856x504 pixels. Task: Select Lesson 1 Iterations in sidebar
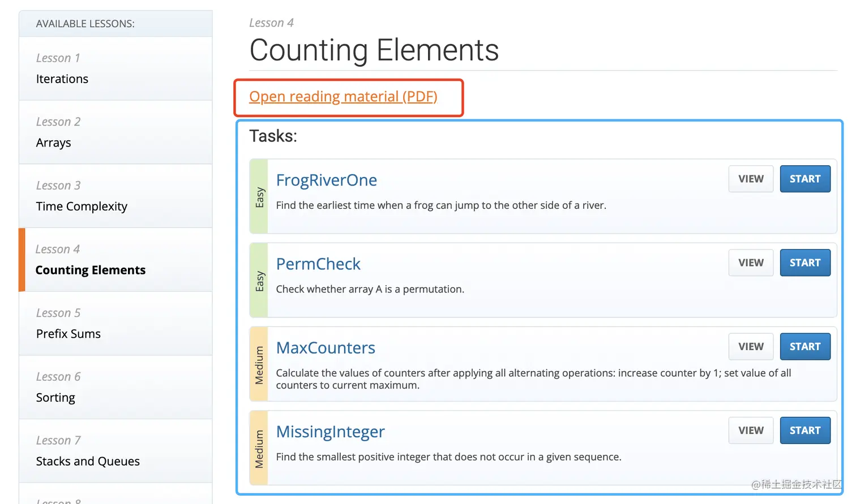(x=115, y=68)
